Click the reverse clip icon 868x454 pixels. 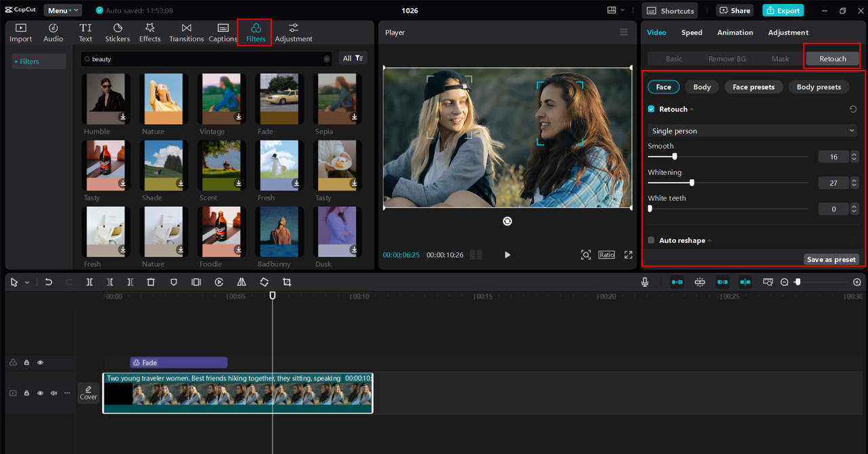pyautogui.click(x=219, y=282)
